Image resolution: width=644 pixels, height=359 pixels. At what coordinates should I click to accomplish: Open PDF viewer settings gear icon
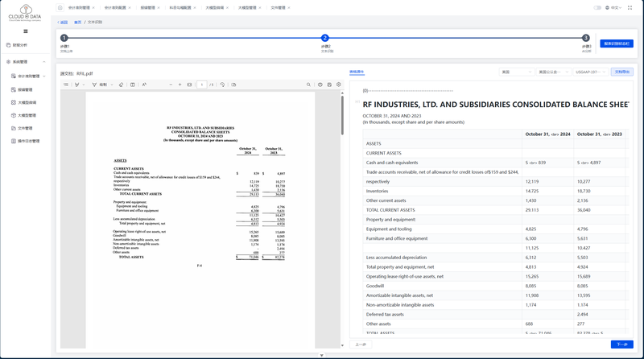pos(339,85)
